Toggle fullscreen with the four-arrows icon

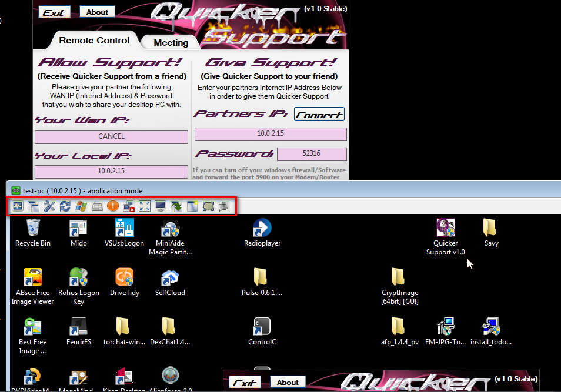click(x=145, y=206)
